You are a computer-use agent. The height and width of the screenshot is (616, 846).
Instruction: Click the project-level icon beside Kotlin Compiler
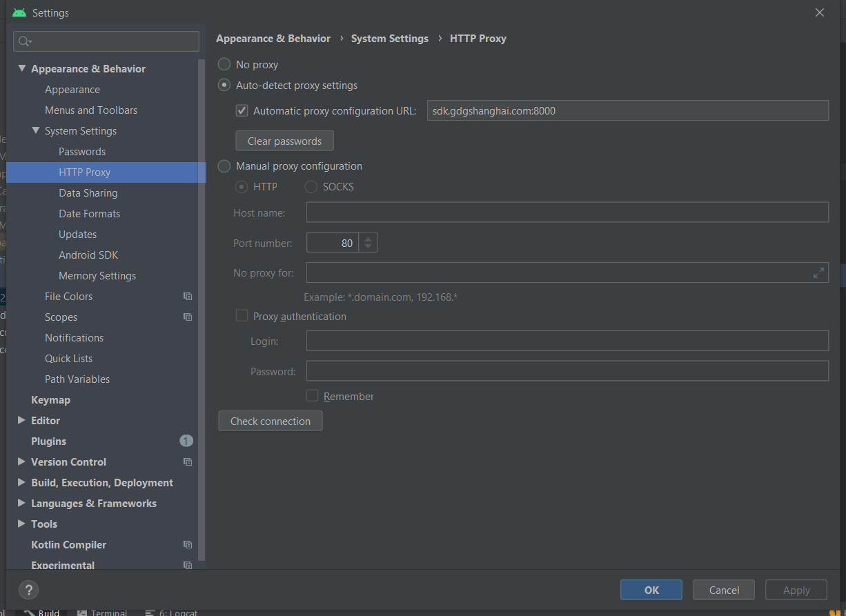[188, 545]
